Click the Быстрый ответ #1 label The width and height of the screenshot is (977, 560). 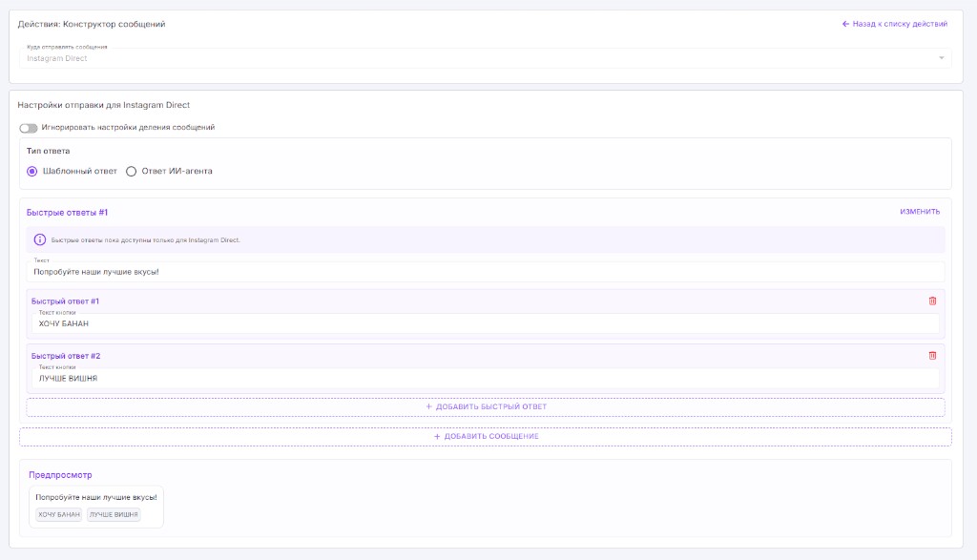click(x=65, y=301)
